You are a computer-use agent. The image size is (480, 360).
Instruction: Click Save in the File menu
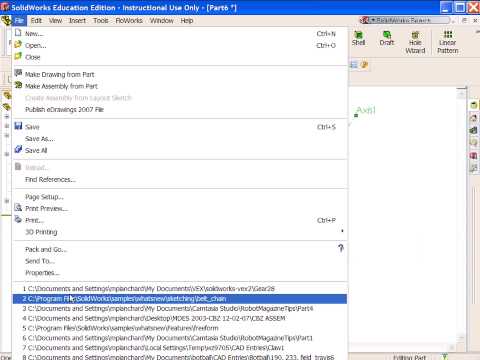pos(180,127)
